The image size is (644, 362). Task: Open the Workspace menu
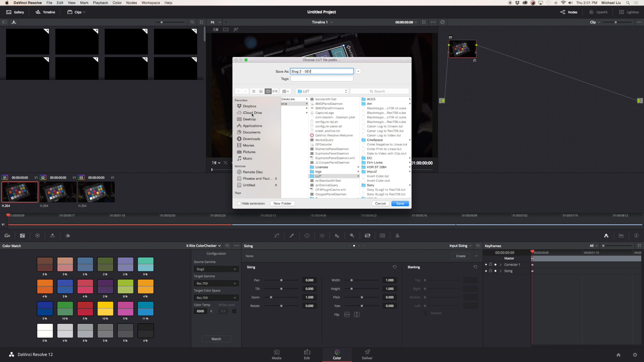[x=151, y=3]
